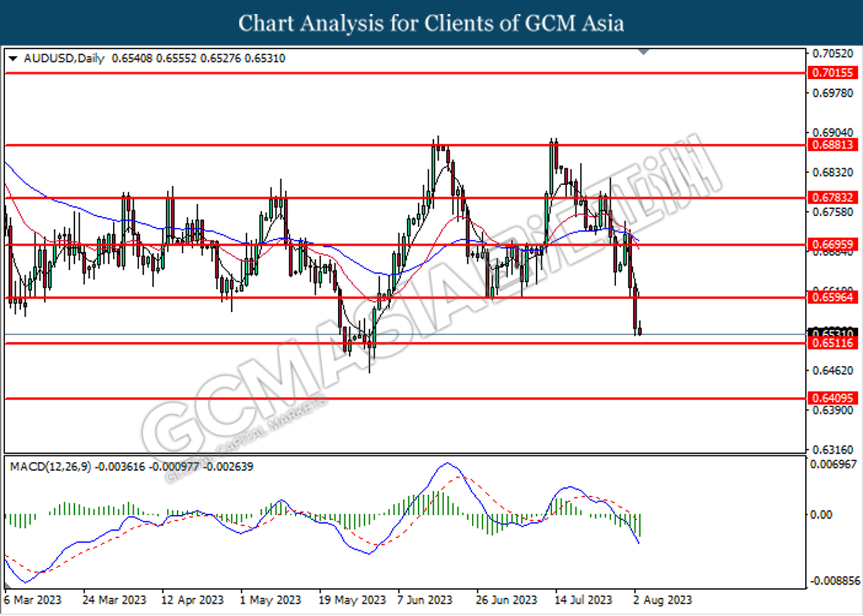The width and height of the screenshot is (863, 616).
Task: Click the 0.64095 red price label
Action: [x=832, y=398]
